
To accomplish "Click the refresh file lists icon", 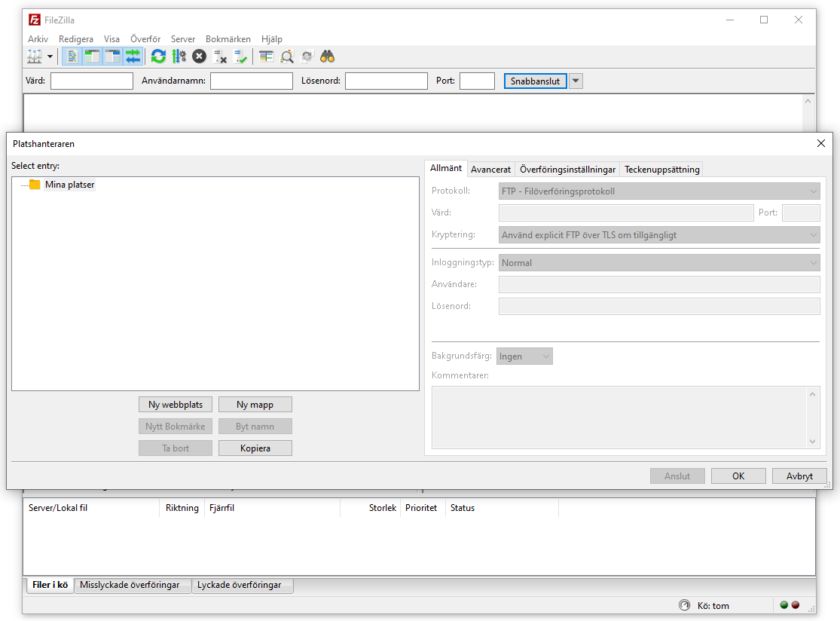I will [158, 57].
